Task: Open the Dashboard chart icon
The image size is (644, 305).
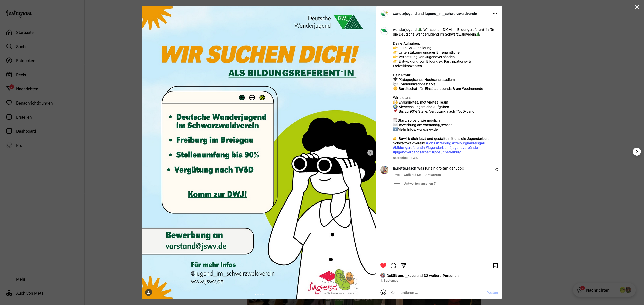Action: [9, 131]
